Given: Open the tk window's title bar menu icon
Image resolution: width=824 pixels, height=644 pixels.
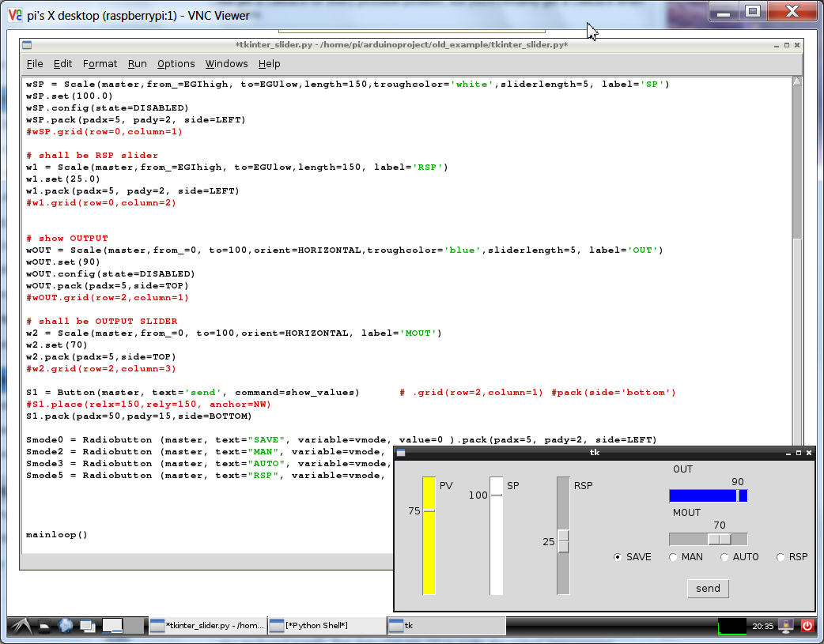Looking at the screenshot, I should [x=401, y=453].
